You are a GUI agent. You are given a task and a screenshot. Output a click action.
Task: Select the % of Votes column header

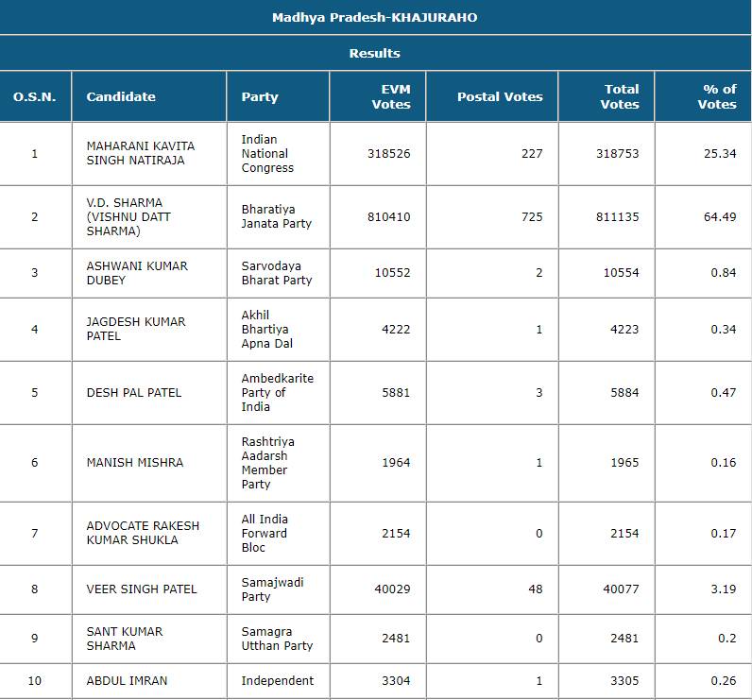716,96
